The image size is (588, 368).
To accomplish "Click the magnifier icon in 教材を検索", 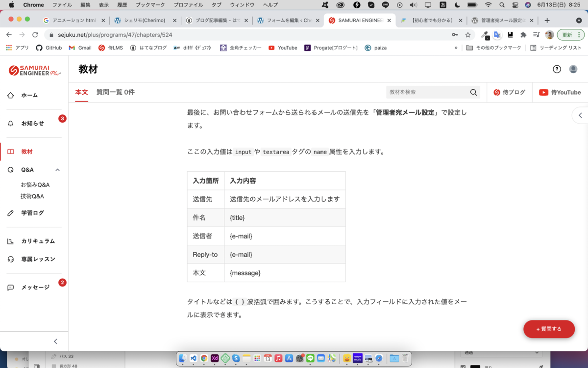I will (473, 92).
